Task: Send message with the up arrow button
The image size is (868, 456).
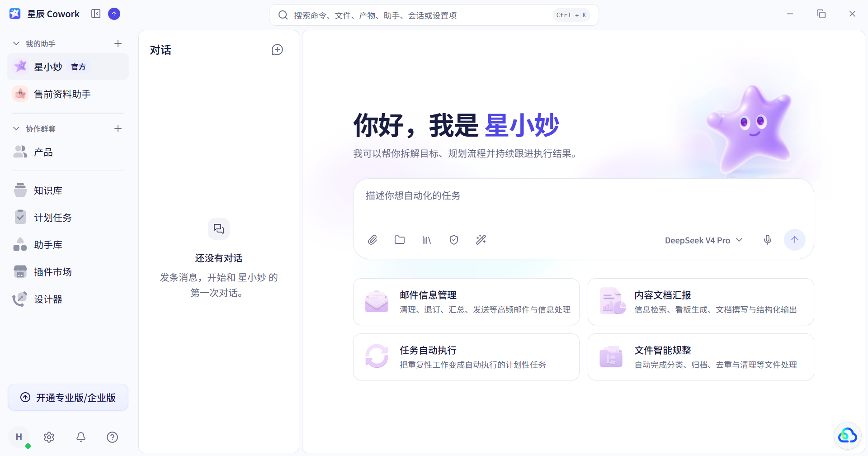Action: (x=795, y=240)
